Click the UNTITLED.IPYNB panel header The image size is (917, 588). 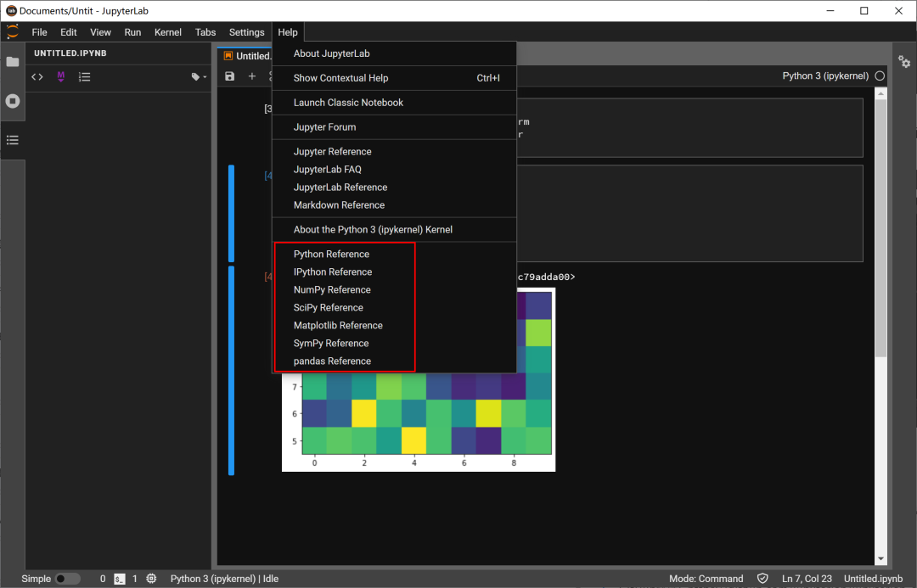point(70,53)
